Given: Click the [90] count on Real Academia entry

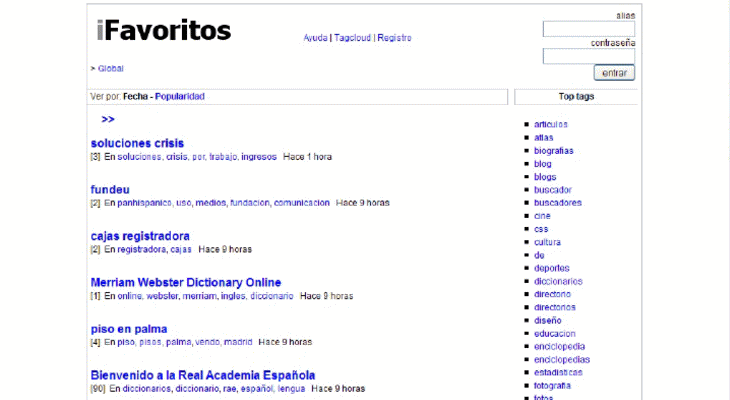Looking at the screenshot, I should [98, 389].
